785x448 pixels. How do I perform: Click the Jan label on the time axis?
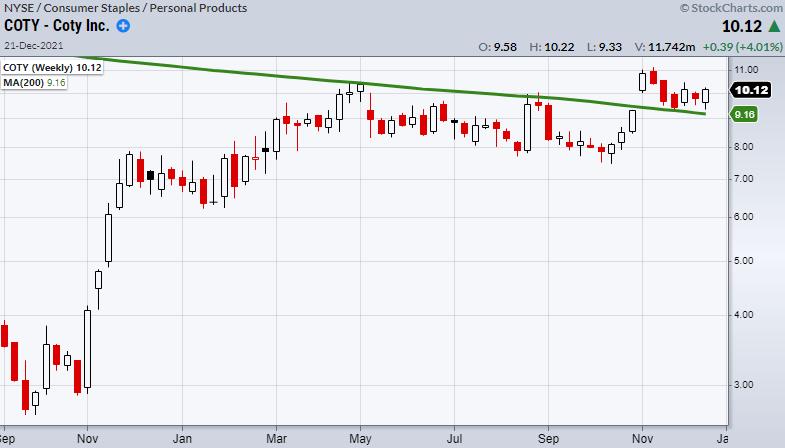[182, 438]
